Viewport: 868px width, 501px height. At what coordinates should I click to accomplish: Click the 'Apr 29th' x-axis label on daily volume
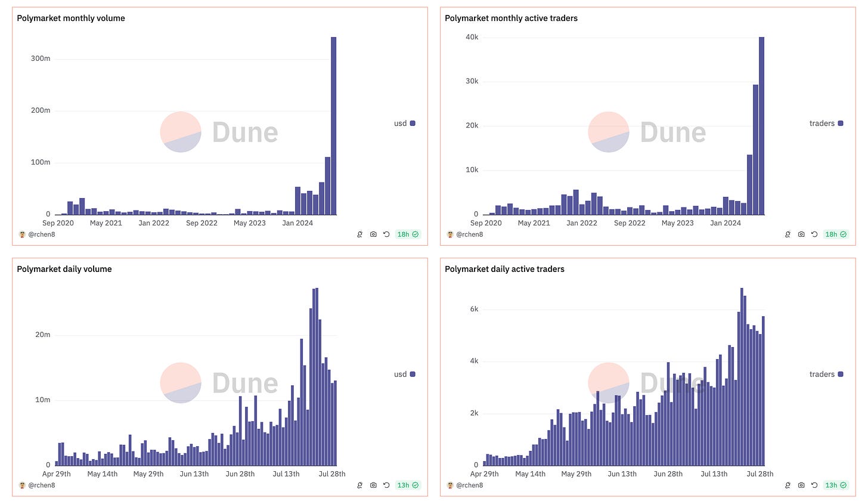57,474
